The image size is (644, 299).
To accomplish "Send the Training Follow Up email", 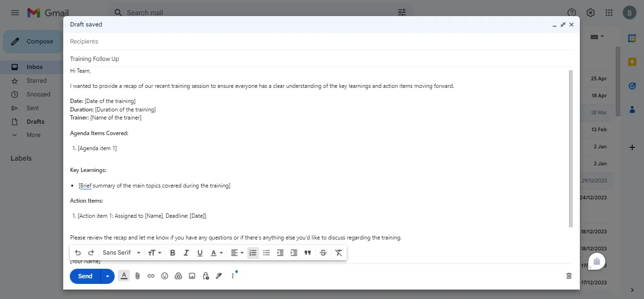I will [x=85, y=276].
